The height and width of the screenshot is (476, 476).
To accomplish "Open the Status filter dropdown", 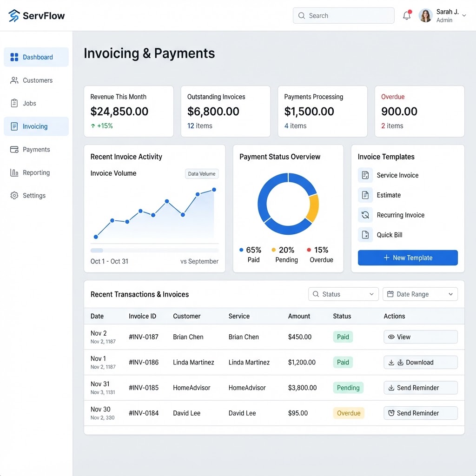I will (344, 294).
